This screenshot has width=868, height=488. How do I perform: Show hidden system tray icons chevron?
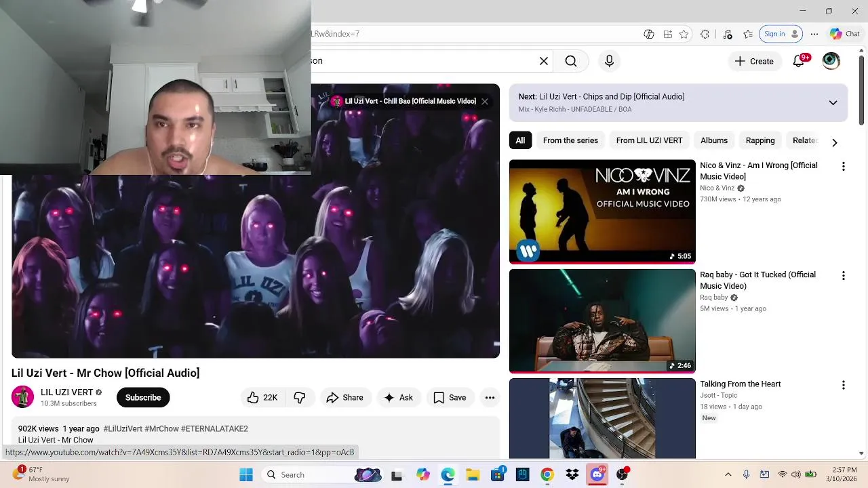coord(728,474)
